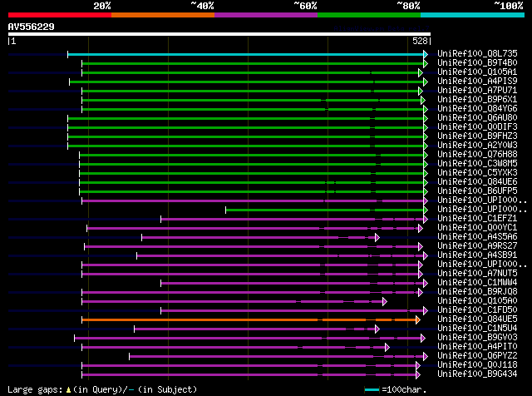Click the orange ~40% identity legend segment
532x396 pixels.
click(x=163, y=15)
